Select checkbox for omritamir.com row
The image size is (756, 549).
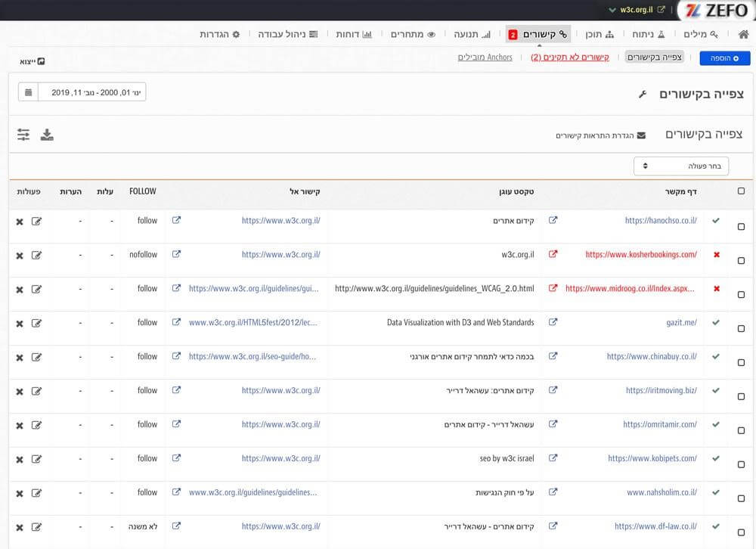coord(741,431)
